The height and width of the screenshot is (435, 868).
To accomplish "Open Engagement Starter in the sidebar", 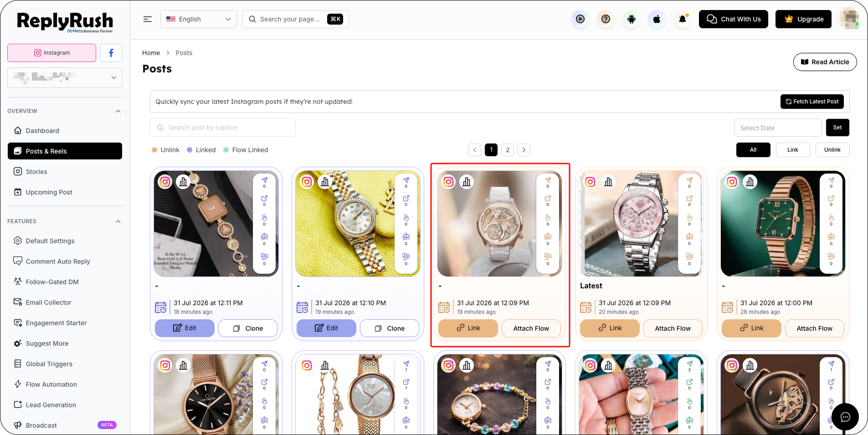I will pos(65,323).
